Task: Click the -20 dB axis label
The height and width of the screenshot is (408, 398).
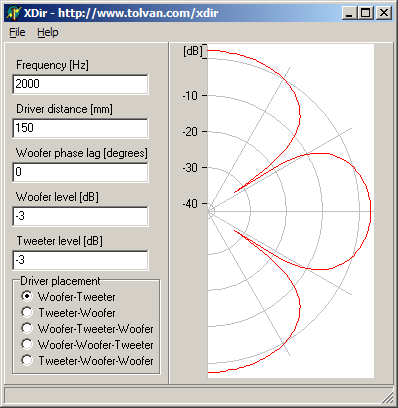Action: pyautogui.click(x=190, y=132)
